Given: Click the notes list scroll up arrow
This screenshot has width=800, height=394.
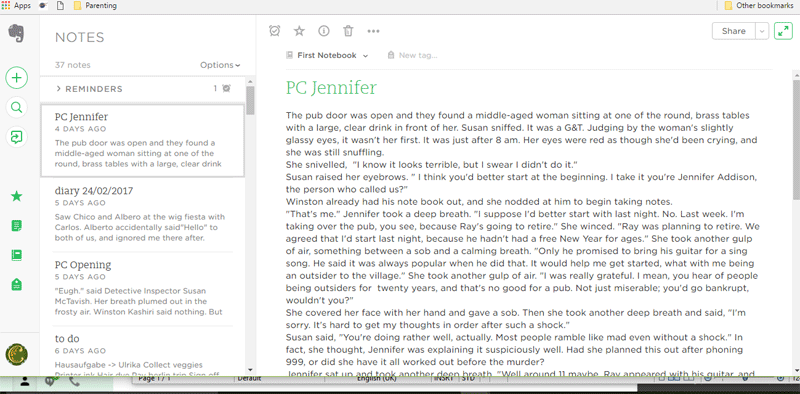Looking at the screenshot, I should [250, 81].
